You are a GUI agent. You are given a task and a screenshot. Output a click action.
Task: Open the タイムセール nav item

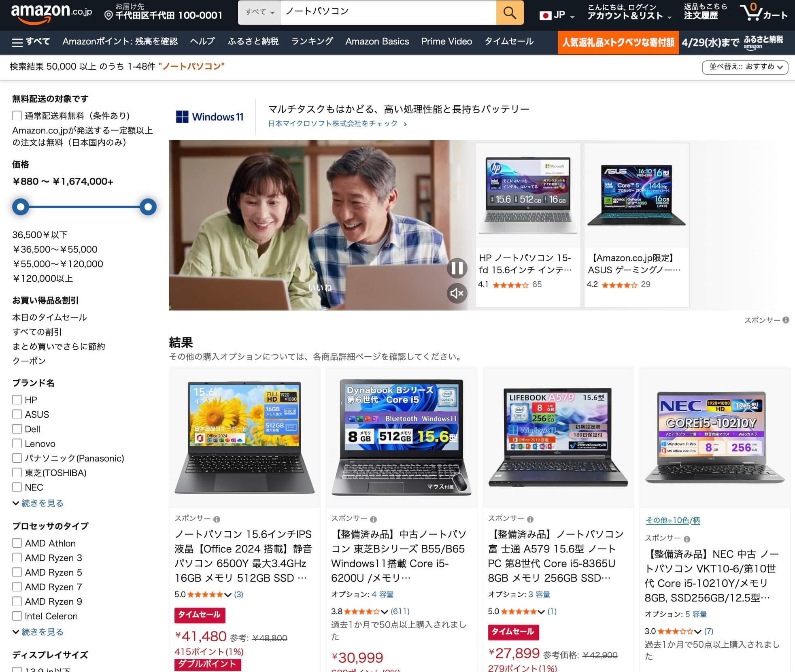pyautogui.click(x=509, y=42)
